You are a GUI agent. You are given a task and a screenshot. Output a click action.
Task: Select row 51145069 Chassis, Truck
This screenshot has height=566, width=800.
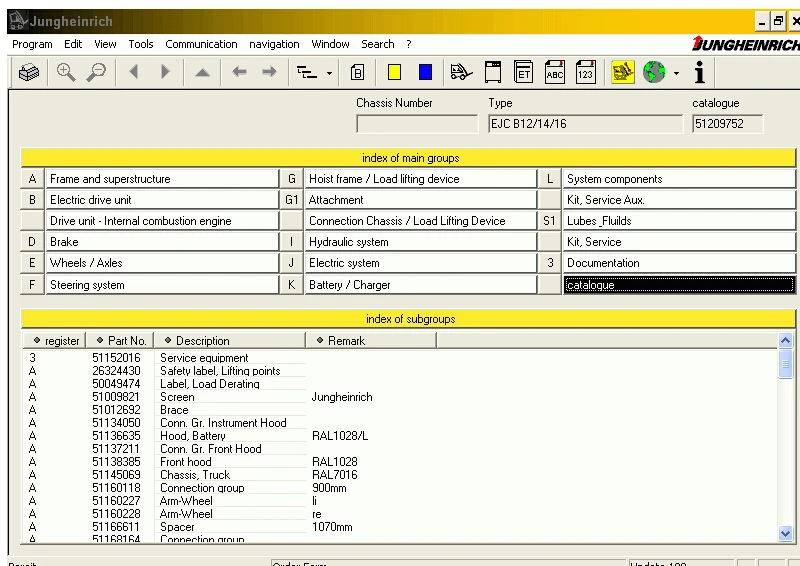(x=401, y=475)
